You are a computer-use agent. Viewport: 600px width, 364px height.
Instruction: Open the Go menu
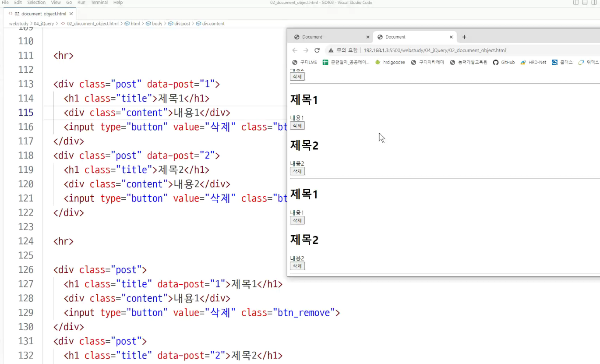pyautogui.click(x=69, y=3)
